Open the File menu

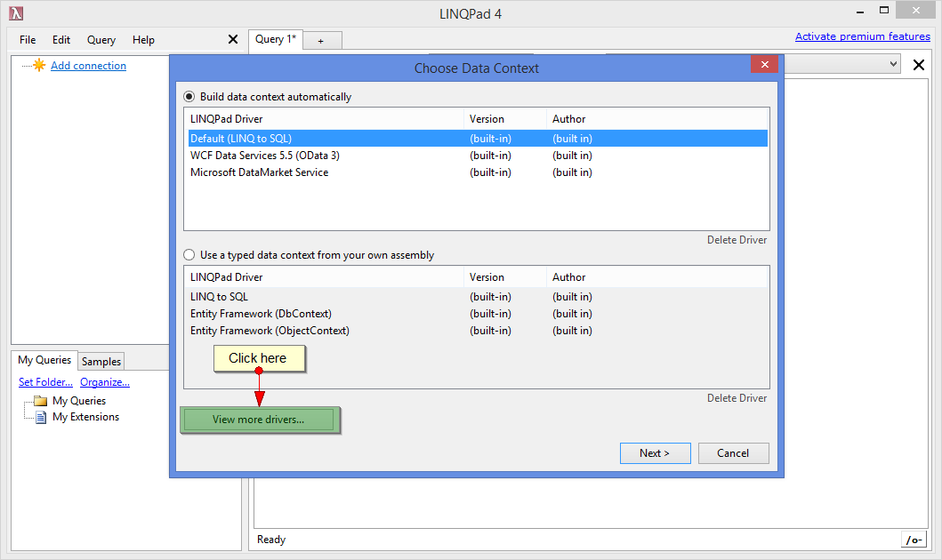(28, 40)
